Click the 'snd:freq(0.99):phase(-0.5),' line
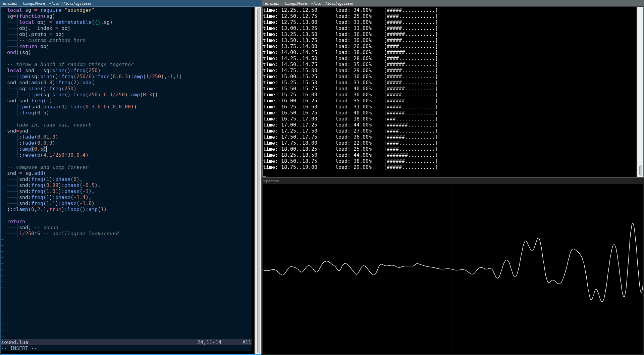The height and width of the screenshot is (355, 644). click(x=60, y=185)
